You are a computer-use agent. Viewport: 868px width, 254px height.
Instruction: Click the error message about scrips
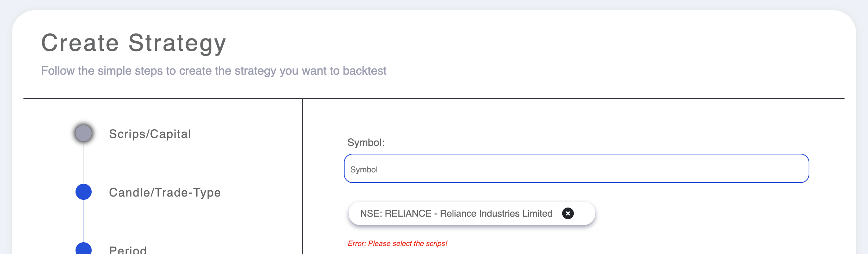pos(397,243)
